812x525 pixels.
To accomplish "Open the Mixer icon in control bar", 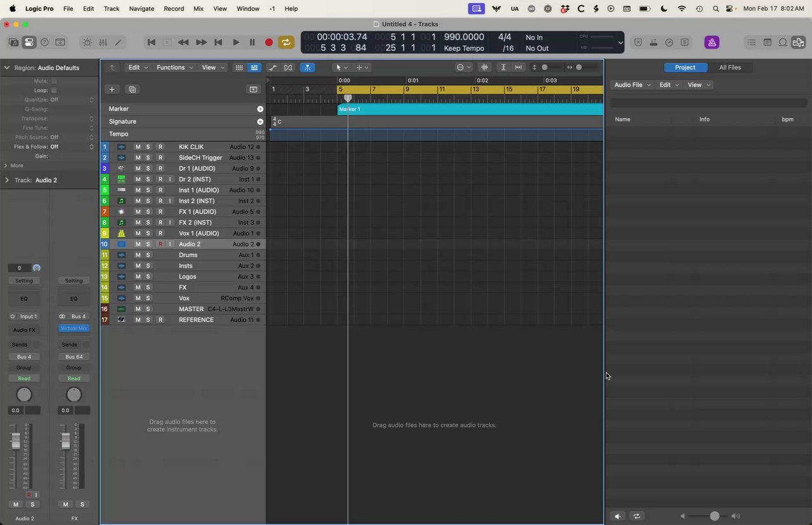I will [103, 43].
